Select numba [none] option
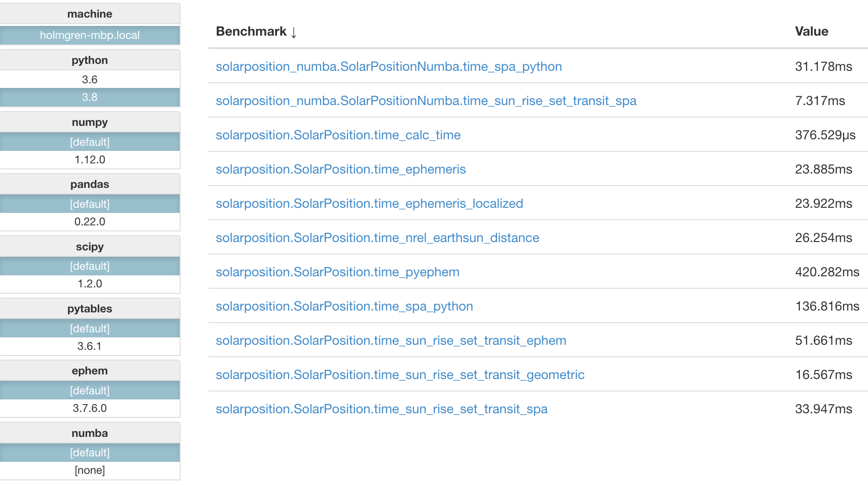Screen dimensions: 868x485 [90, 470]
